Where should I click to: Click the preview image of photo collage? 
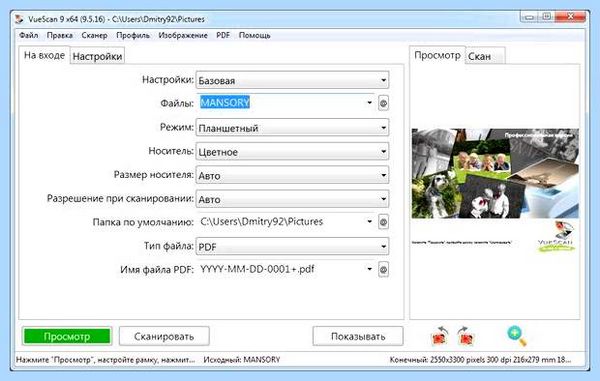[x=495, y=173]
